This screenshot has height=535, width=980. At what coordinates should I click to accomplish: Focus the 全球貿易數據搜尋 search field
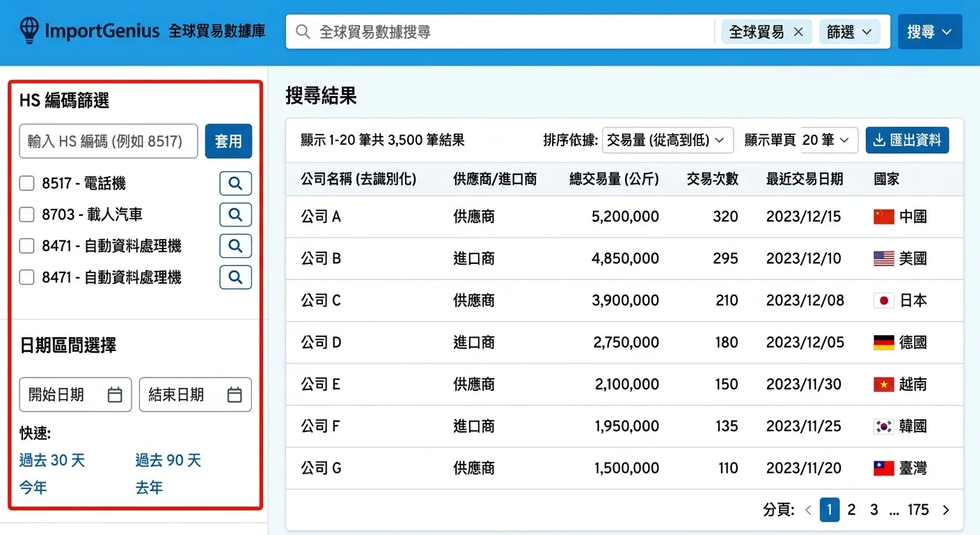pyautogui.click(x=500, y=32)
